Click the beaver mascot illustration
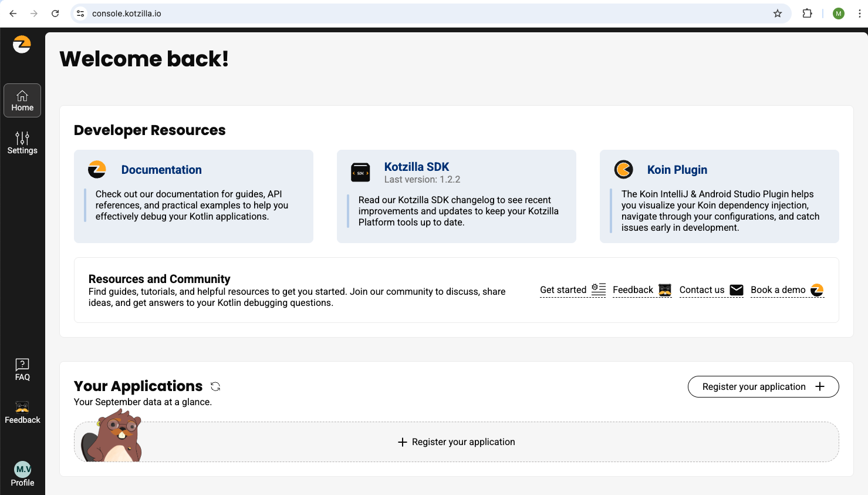 coord(112,436)
